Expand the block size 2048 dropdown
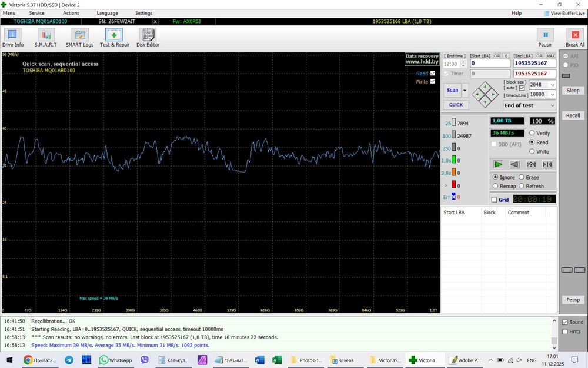The height and width of the screenshot is (368, 588). point(552,85)
